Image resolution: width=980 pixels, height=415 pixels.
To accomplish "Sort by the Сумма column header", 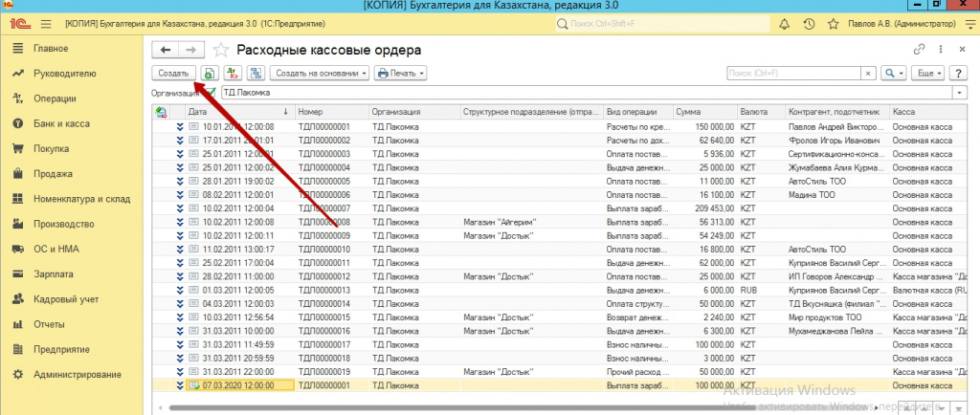I will [705, 112].
